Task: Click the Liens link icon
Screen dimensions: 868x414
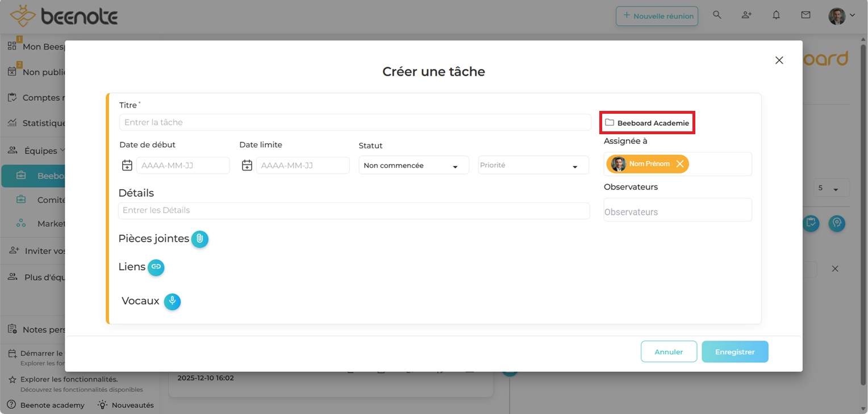Action: [x=156, y=267]
